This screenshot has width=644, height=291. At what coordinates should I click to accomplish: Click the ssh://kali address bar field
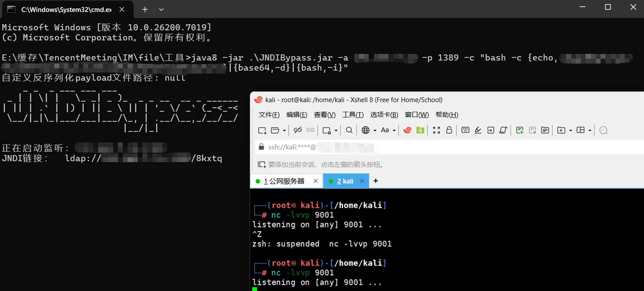coord(449,147)
